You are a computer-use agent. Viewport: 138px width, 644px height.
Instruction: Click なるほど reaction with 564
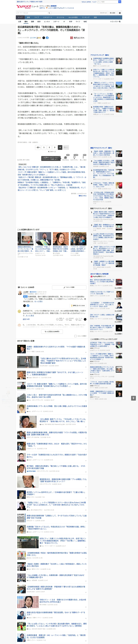pyautogui.click(x=70, y=319)
